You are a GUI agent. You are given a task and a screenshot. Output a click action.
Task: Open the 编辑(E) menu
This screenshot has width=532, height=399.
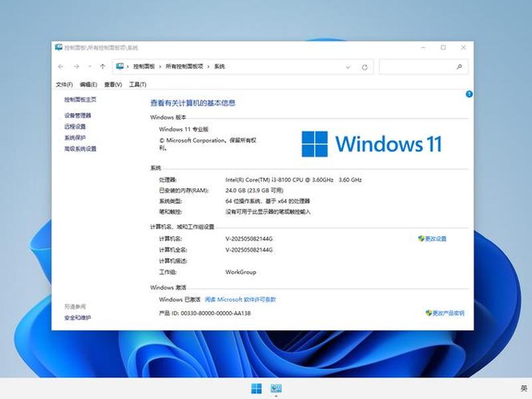88,84
